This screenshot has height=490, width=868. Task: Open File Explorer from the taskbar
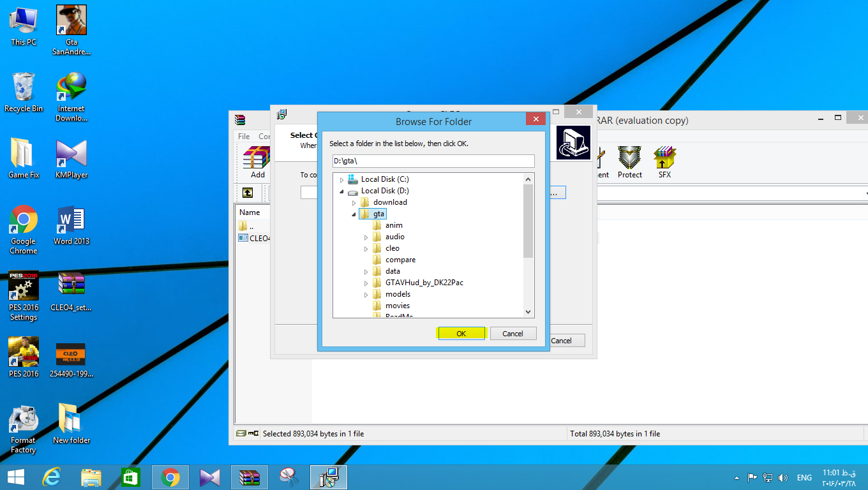91,477
